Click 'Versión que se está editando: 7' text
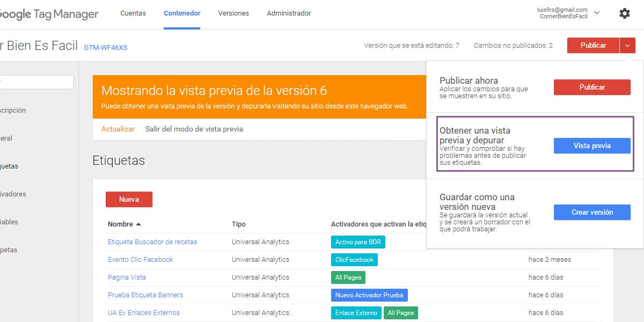The height and width of the screenshot is (322, 644). (412, 46)
